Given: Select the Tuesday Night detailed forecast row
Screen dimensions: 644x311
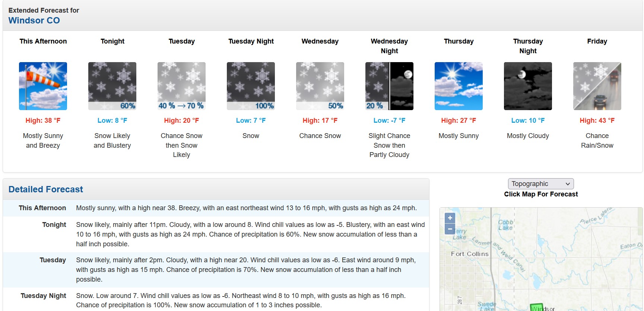Looking at the screenshot, I should (216, 300).
